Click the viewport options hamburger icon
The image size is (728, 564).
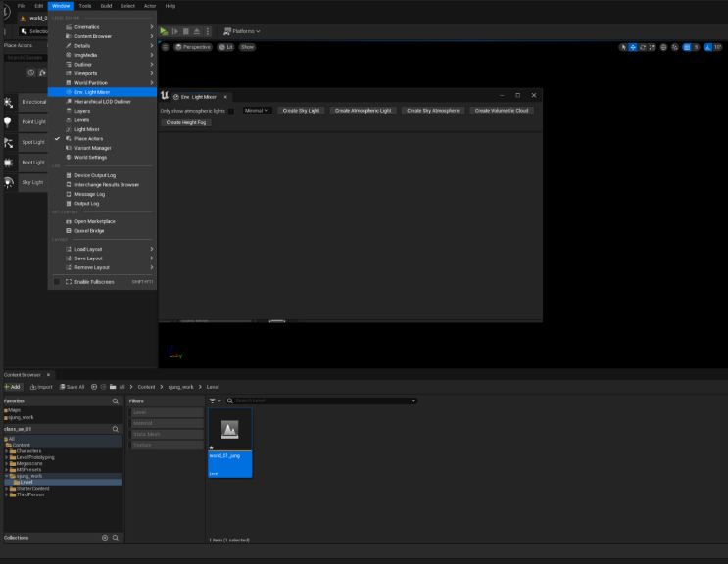(x=165, y=47)
